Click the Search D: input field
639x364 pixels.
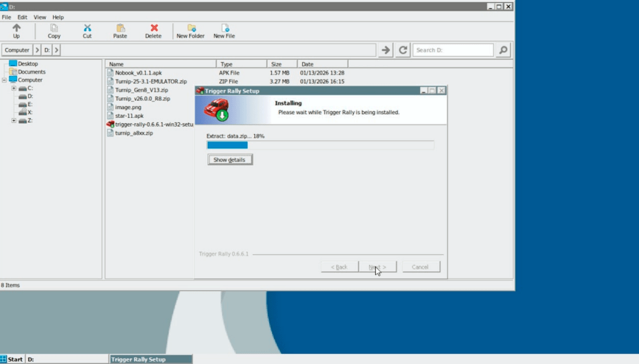click(452, 50)
